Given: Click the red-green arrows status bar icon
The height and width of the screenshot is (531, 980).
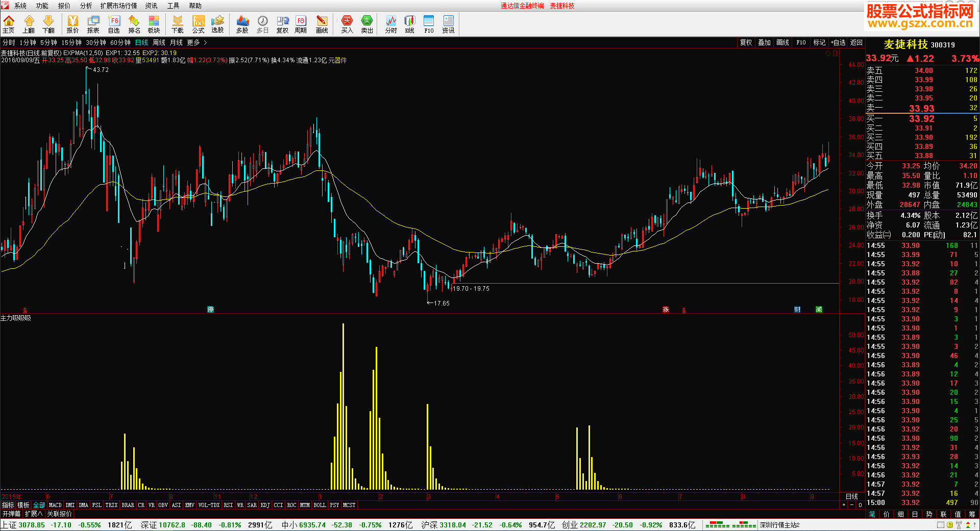Looking at the screenshot, I should [968, 525].
